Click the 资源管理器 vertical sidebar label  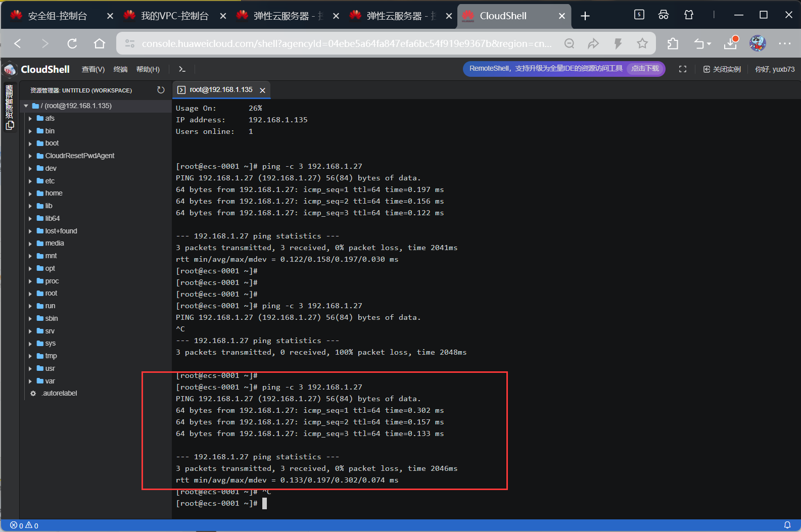click(x=9, y=101)
